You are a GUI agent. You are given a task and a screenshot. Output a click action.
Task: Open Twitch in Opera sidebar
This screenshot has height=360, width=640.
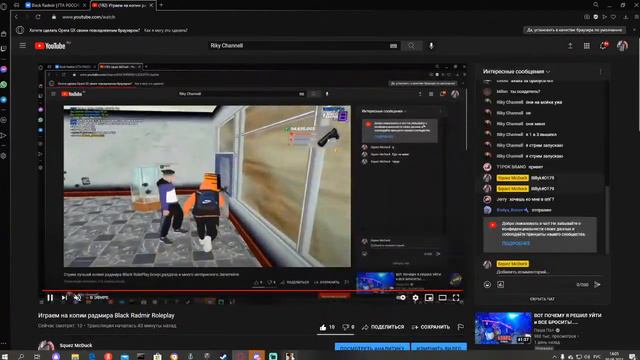coord(4,49)
